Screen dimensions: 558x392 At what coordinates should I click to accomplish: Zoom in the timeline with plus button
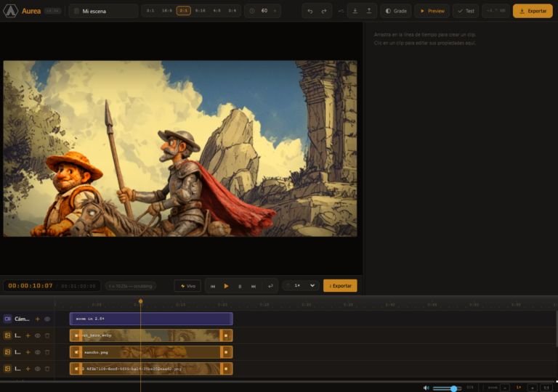click(x=533, y=388)
